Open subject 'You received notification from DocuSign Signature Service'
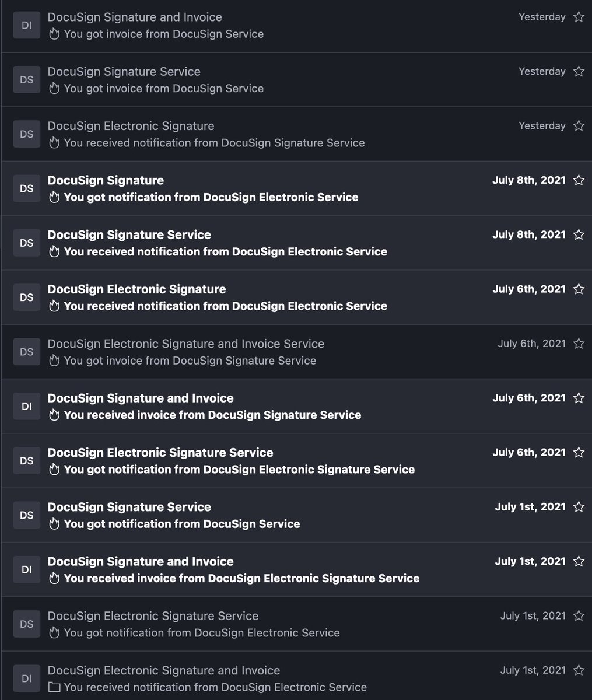The width and height of the screenshot is (592, 700). 214,143
